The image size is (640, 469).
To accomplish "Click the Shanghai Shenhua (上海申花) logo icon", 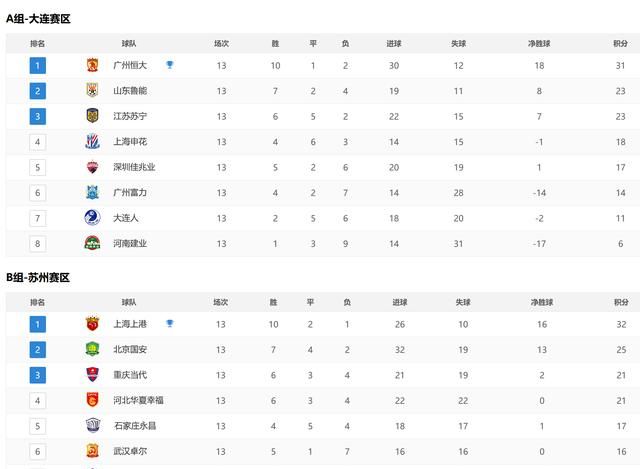I will pyautogui.click(x=93, y=142).
